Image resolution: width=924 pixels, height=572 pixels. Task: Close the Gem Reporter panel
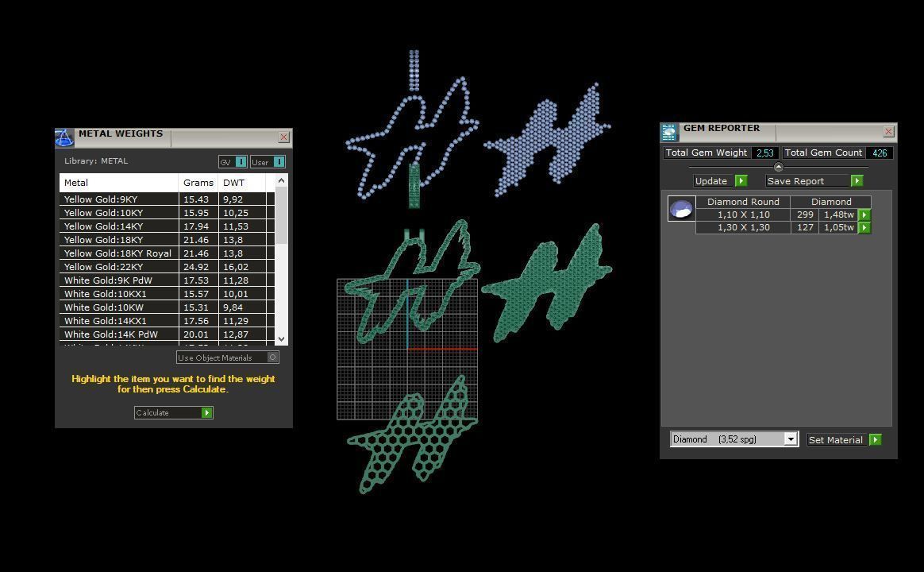click(888, 132)
